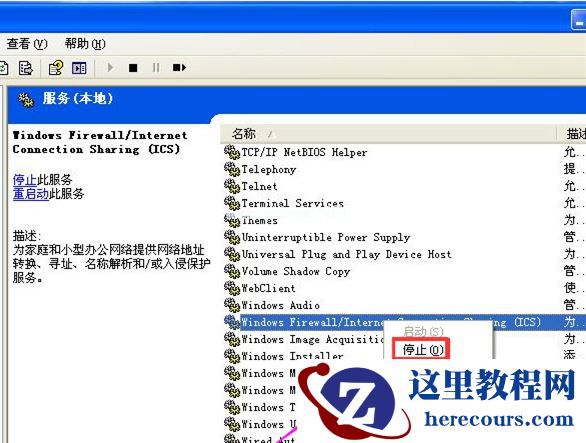This screenshot has width=586, height=443.
Task: Click the gear icon beside Terminal Services
Action: pyautogui.click(x=232, y=203)
